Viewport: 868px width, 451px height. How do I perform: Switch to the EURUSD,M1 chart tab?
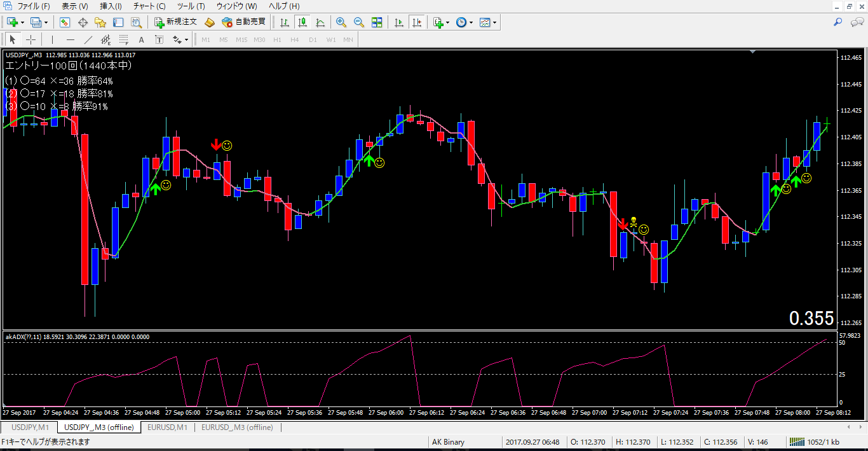(x=167, y=427)
